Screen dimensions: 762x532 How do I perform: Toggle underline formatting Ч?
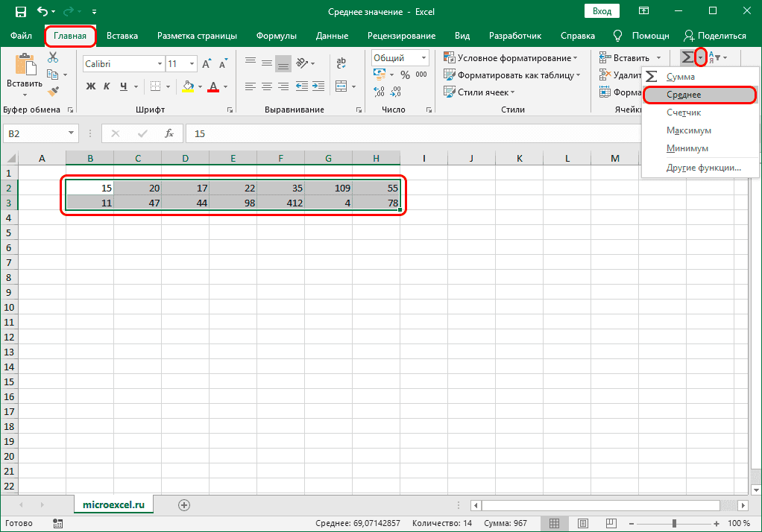(124, 86)
